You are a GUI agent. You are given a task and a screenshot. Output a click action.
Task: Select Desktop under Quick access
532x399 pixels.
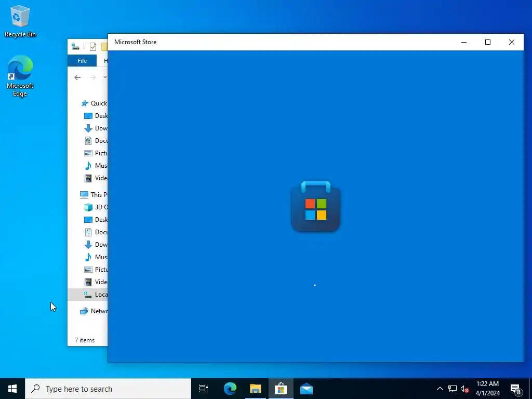click(96, 116)
